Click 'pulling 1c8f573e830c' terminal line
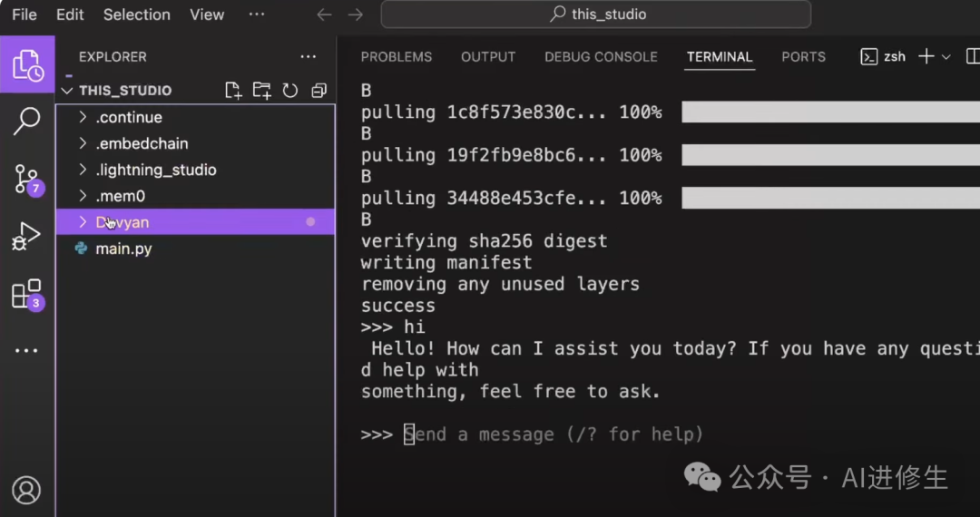This screenshot has width=980, height=517. (x=511, y=112)
